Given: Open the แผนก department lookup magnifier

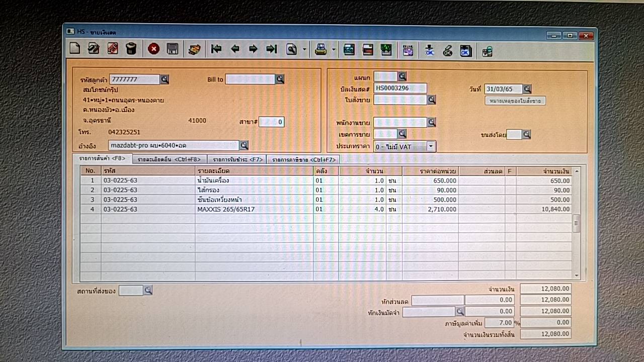Looking at the screenshot, I should (x=402, y=76).
